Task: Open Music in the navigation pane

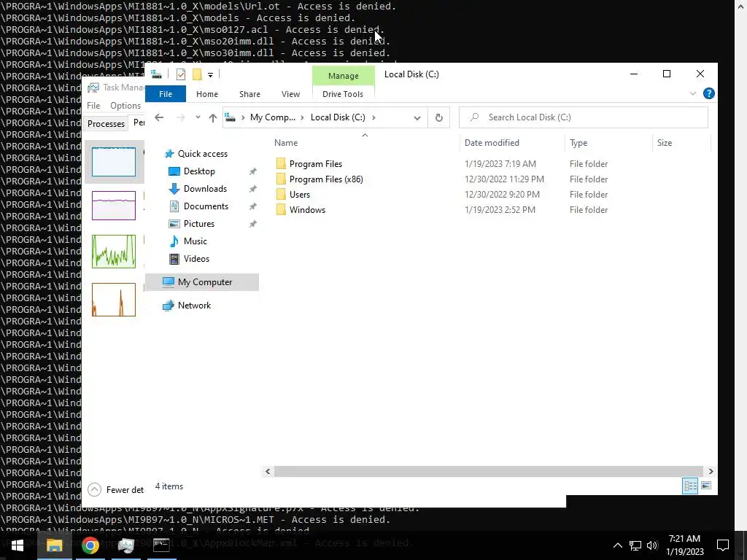Action: pyautogui.click(x=195, y=241)
